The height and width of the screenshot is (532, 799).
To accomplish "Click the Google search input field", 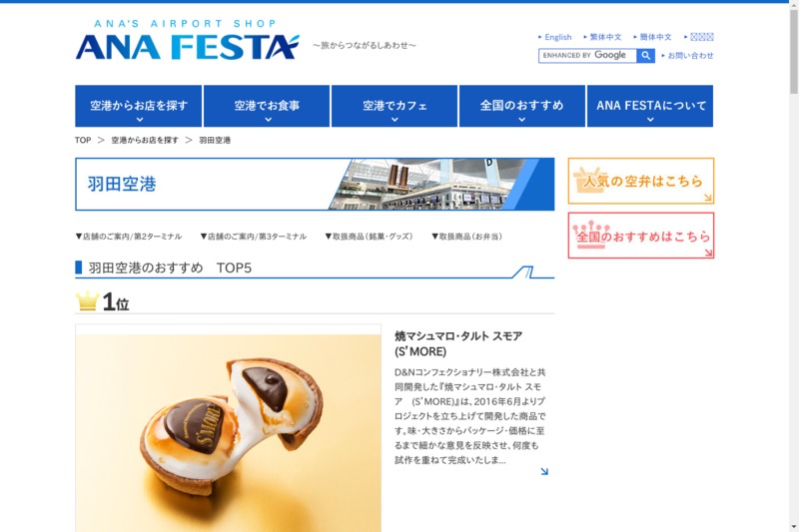I will tap(587, 56).
